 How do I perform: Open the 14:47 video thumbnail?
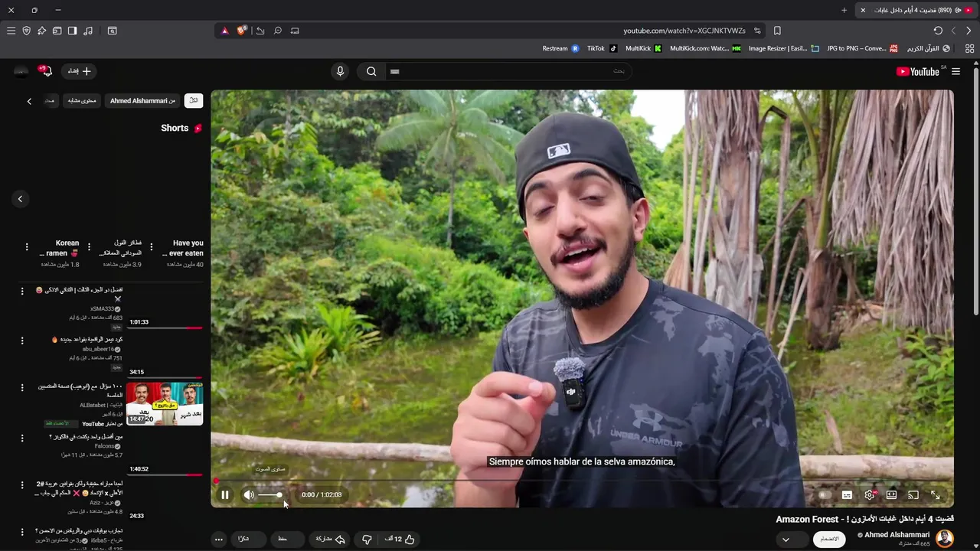(x=165, y=403)
